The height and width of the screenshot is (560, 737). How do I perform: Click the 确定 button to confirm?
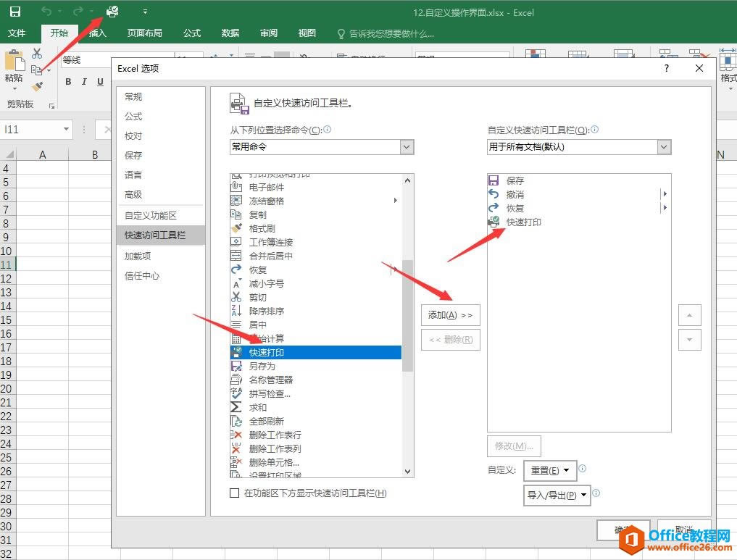[622, 530]
